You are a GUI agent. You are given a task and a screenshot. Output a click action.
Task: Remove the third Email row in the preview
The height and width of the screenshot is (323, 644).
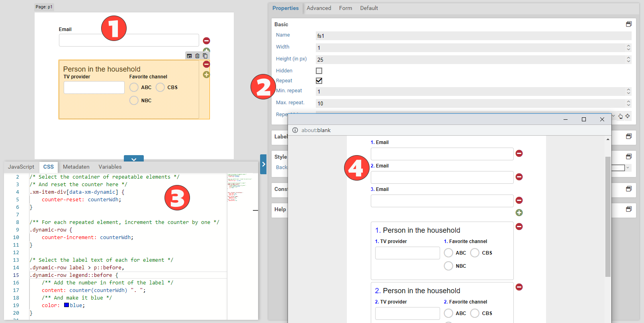click(x=519, y=200)
